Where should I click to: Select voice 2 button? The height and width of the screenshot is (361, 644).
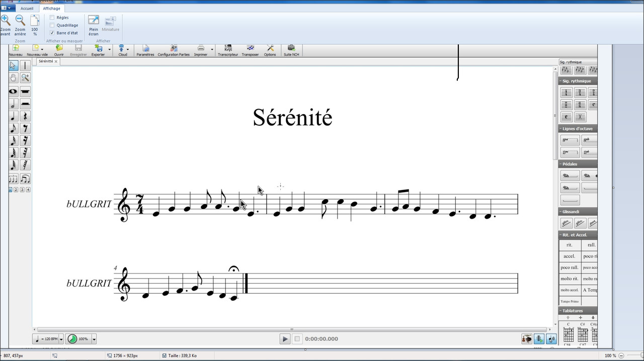point(16,190)
